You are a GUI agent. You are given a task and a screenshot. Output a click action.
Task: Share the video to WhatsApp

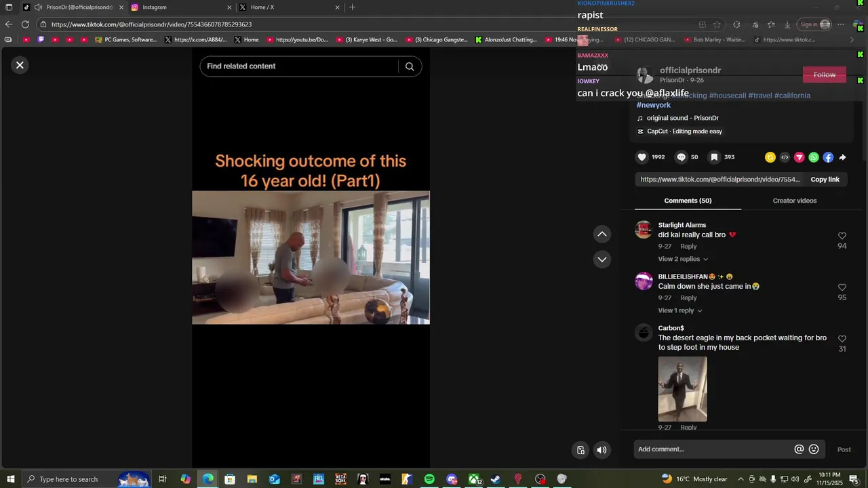click(x=814, y=157)
